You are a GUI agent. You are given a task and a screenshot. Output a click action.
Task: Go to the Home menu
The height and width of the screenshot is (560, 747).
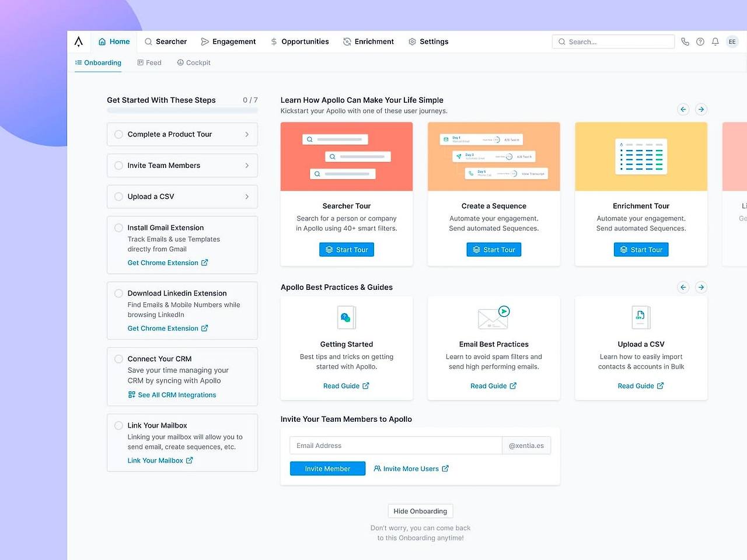coord(114,41)
